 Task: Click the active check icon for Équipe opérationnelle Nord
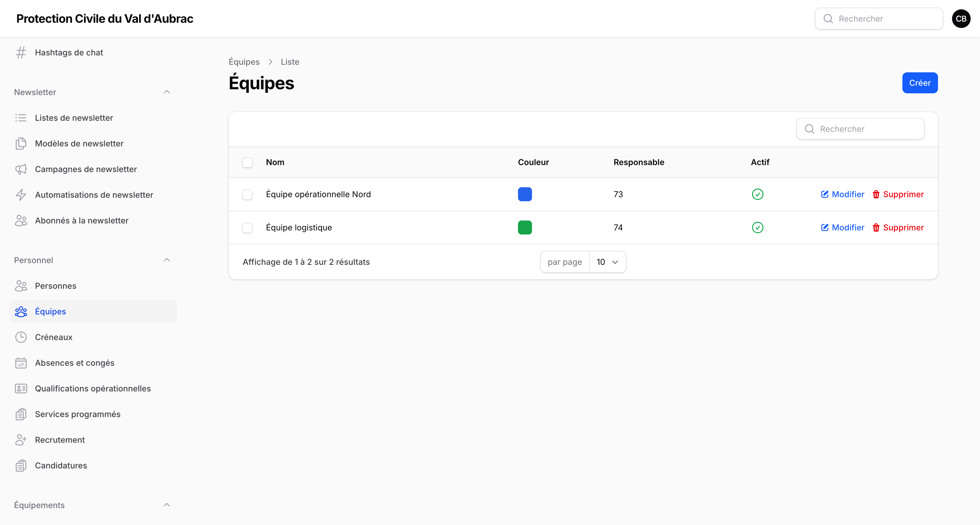(x=757, y=195)
